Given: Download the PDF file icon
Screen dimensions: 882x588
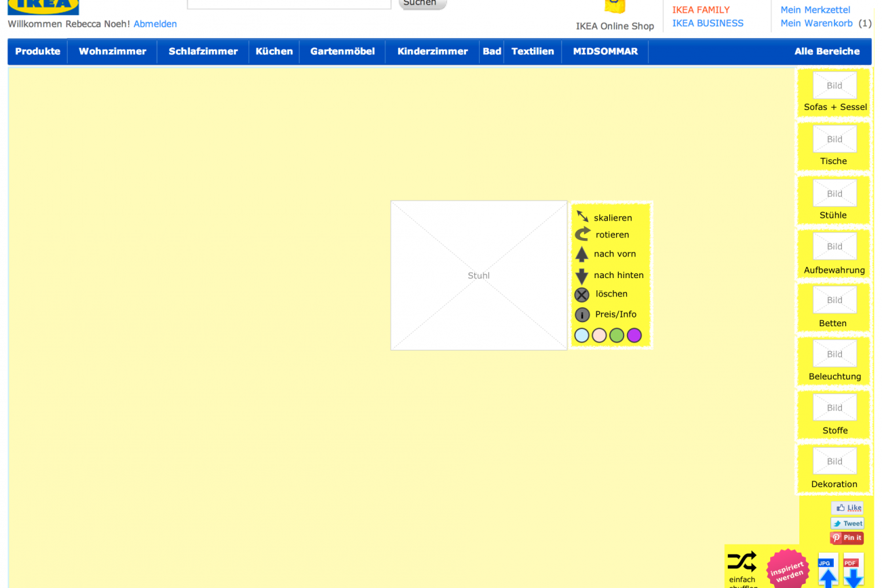Looking at the screenshot, I should pyautogui.click(x=853, y=570).
